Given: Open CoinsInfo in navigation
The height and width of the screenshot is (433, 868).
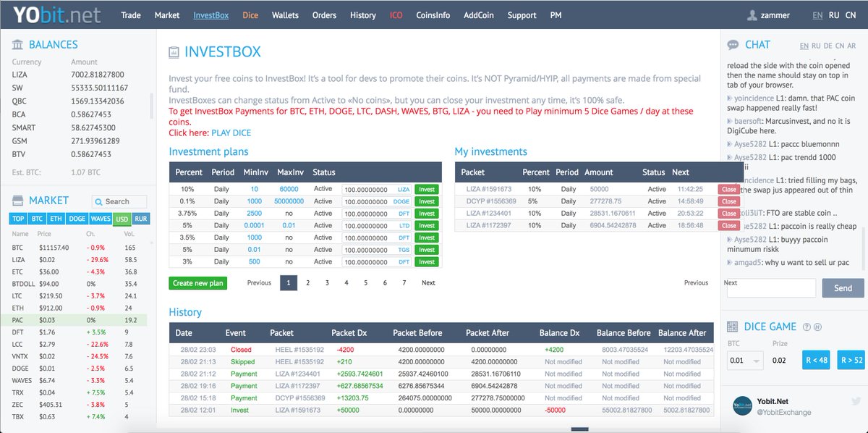Looking at the screenshot, I should pos(433,15).
